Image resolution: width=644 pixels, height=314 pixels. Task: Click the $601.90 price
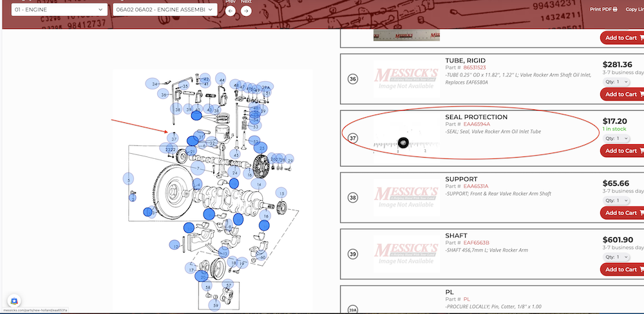click(x=618, y=240)
